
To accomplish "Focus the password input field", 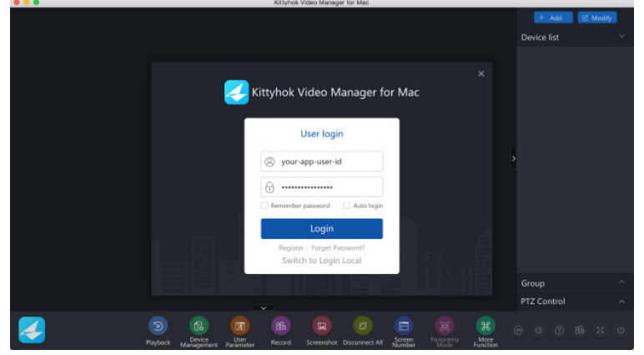I will click(322, 187).
